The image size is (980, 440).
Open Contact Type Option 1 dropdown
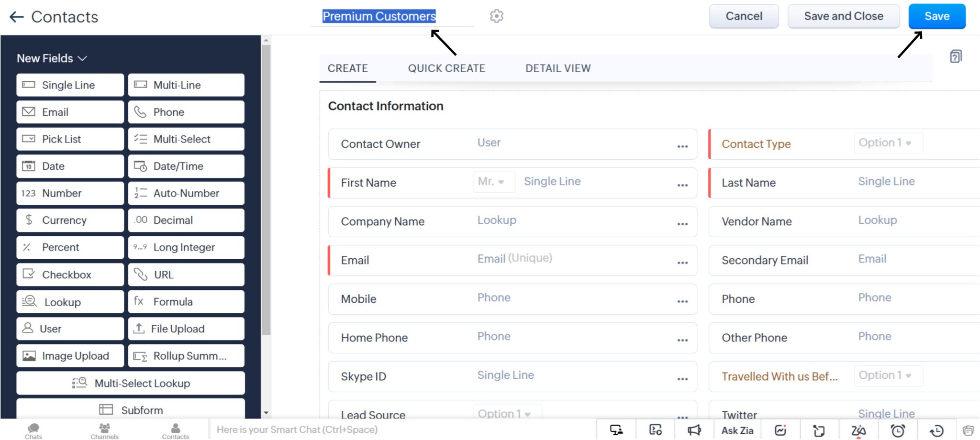click(x=888, y=143)
